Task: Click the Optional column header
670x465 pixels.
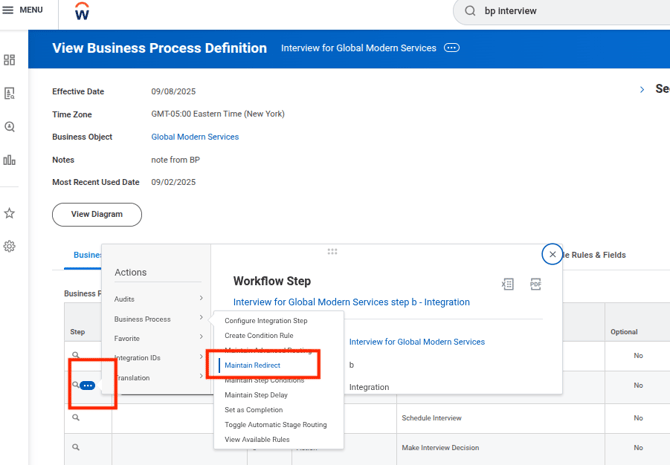Action: (x=624, y=332)
